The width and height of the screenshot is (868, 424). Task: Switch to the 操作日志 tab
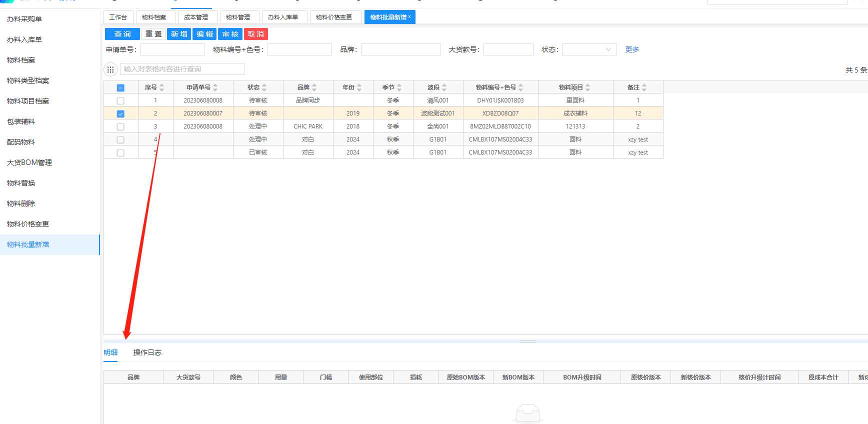pyautogui.click(x=147, y=352)
